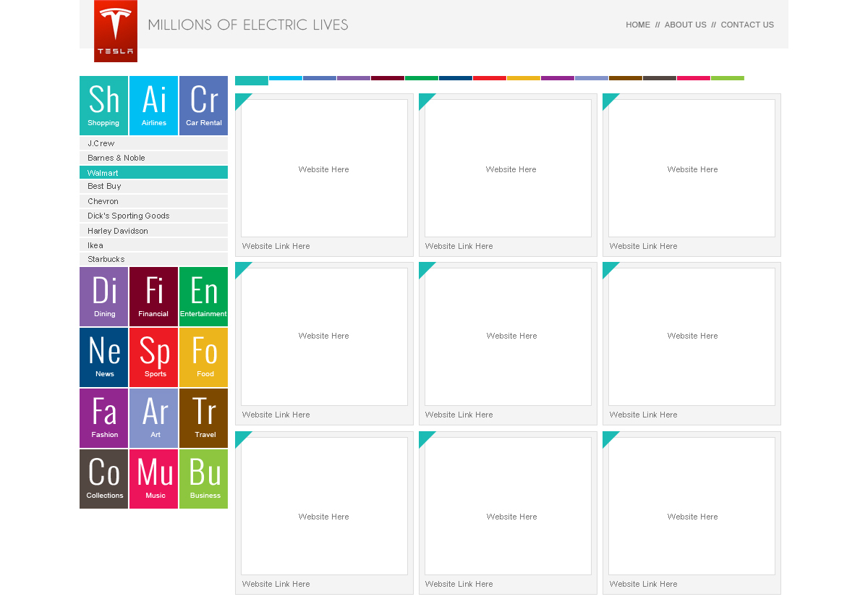Viewport: 868px width, 615px height.
Task: Select Starbucks in the list
Action: tap(153, 259)
